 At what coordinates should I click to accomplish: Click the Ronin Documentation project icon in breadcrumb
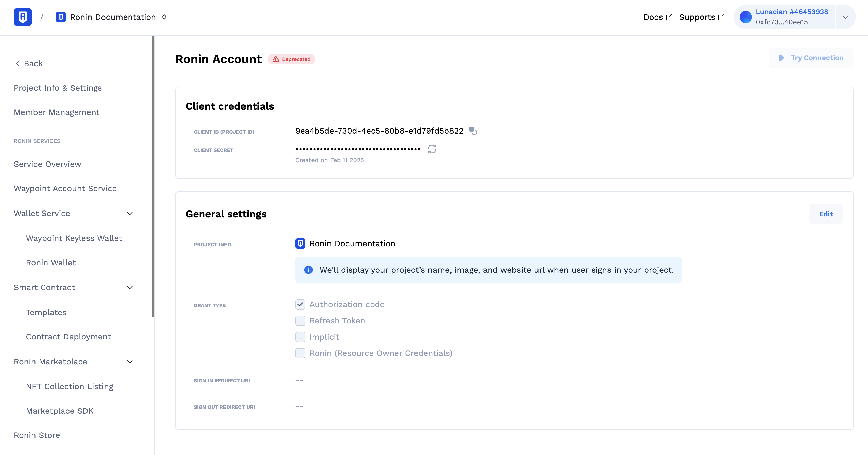click(61, 17)
